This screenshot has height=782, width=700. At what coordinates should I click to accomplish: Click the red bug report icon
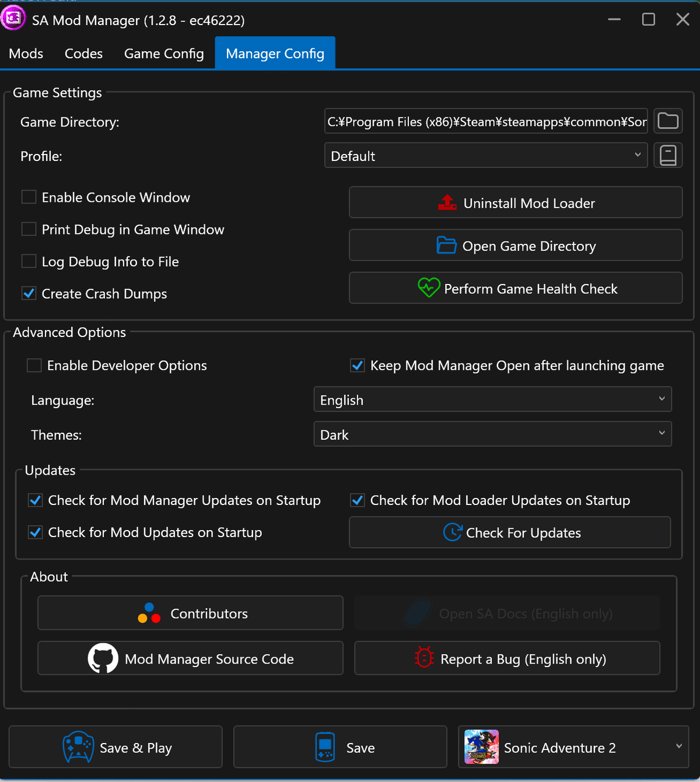[424, 658]
